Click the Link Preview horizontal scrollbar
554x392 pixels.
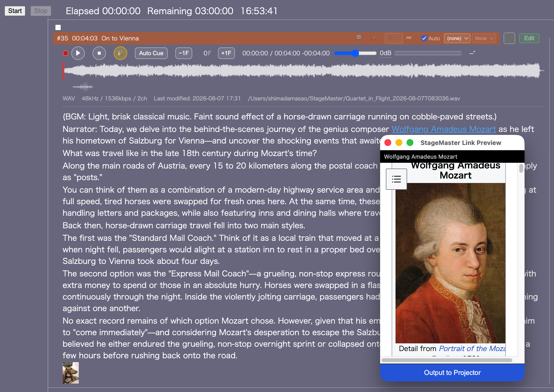pos(447,360)
